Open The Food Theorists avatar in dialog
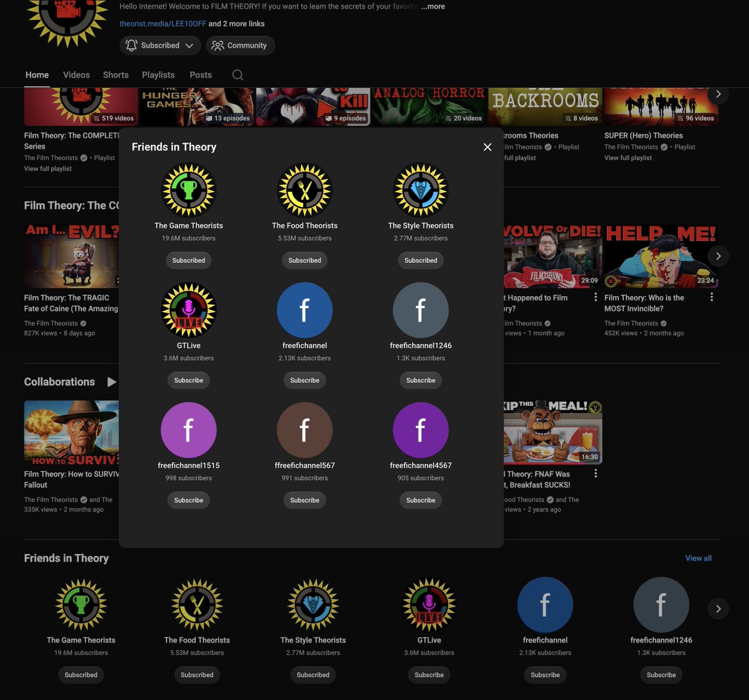This screenshot has height=700, width=749. 305,190
